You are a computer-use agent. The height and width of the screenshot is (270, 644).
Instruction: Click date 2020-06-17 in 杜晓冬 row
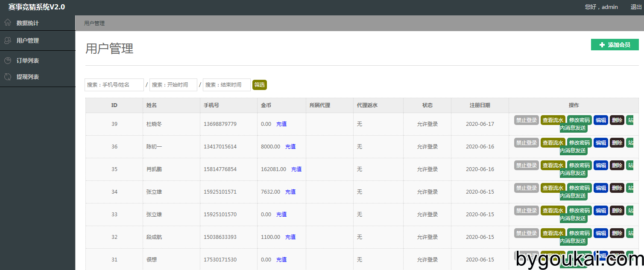(x=480, y=124)
